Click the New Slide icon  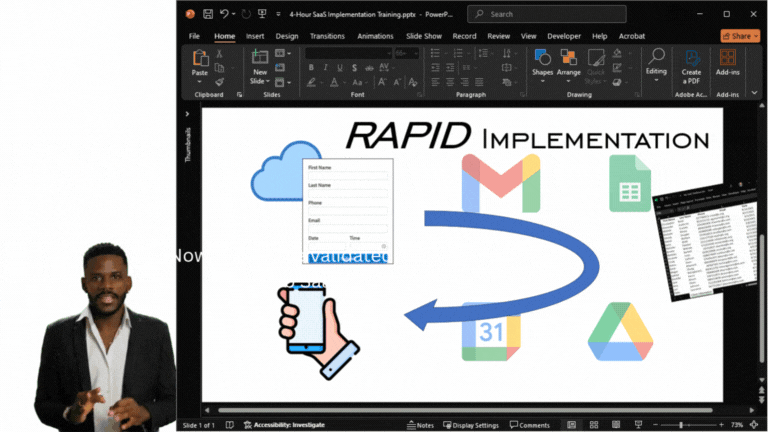tap(260, 57)
